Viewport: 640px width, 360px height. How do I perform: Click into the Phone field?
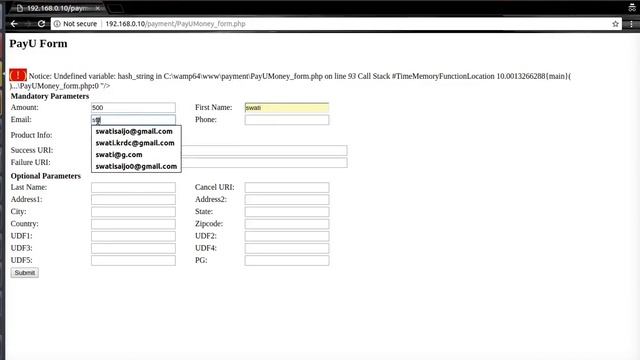(287, 120)
